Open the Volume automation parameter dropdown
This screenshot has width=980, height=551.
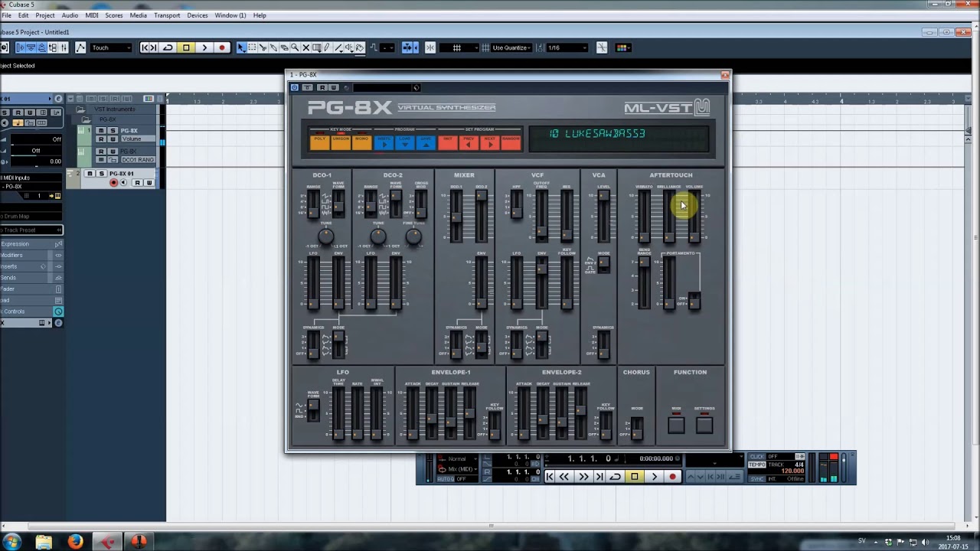pos(137,139)
